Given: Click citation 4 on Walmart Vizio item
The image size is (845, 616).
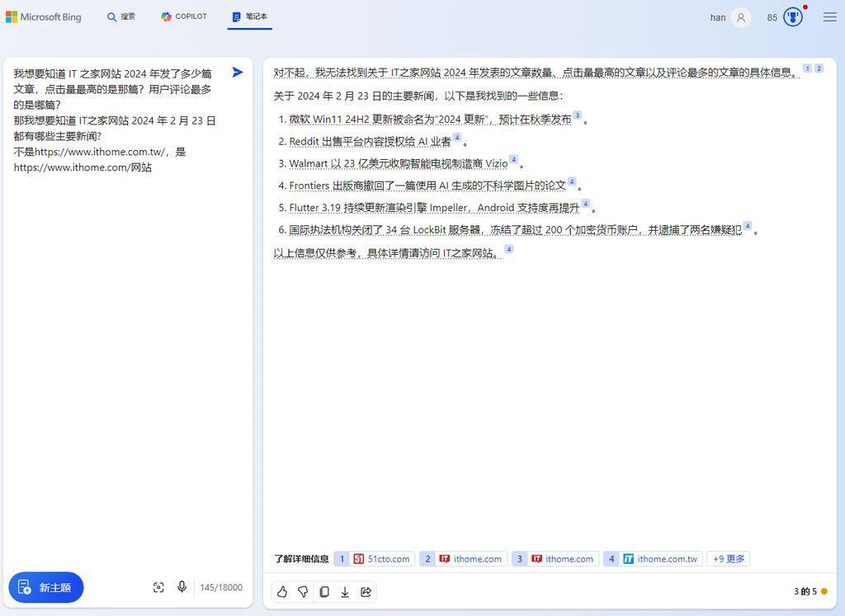Looking at the screenshot, I should [x=513, y=159].
